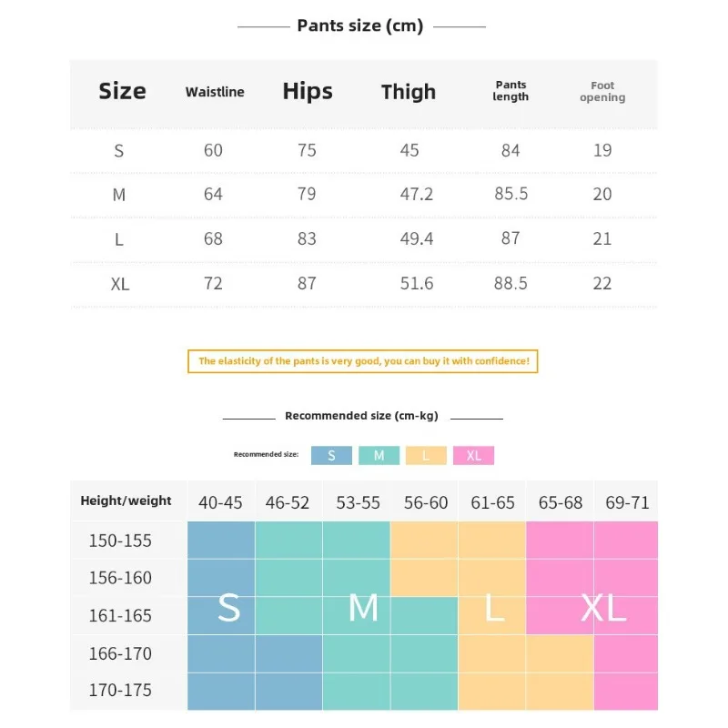This screenshot has width=728, height=728.
Task: Click the Height/weight header cell
Action: click(126, 500)
